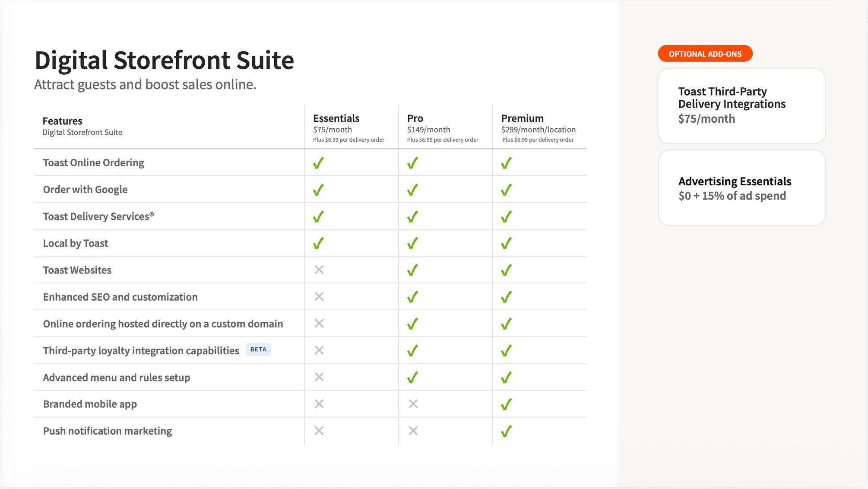Click the BETA badge beside third-party loyalty

(x=258, y=349)
